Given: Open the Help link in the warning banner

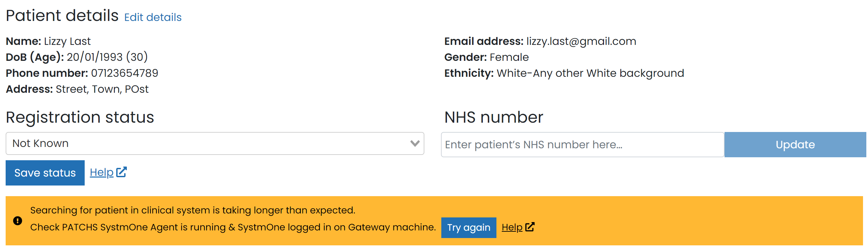Looking at the screenshot, I should click(x=511, y=227).
